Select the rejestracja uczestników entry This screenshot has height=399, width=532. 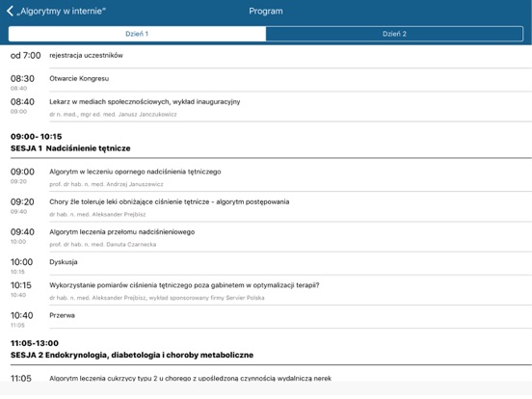(86, 55)
